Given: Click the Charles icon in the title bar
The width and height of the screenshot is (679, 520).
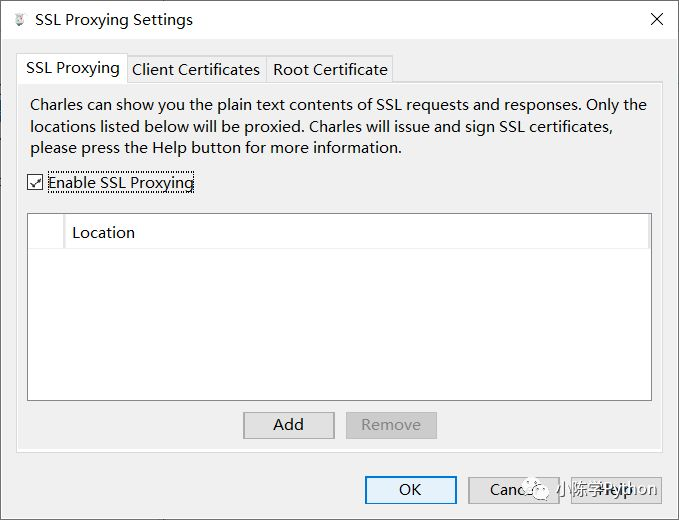Looking at the screenshot, I should (x=20, y=20).
